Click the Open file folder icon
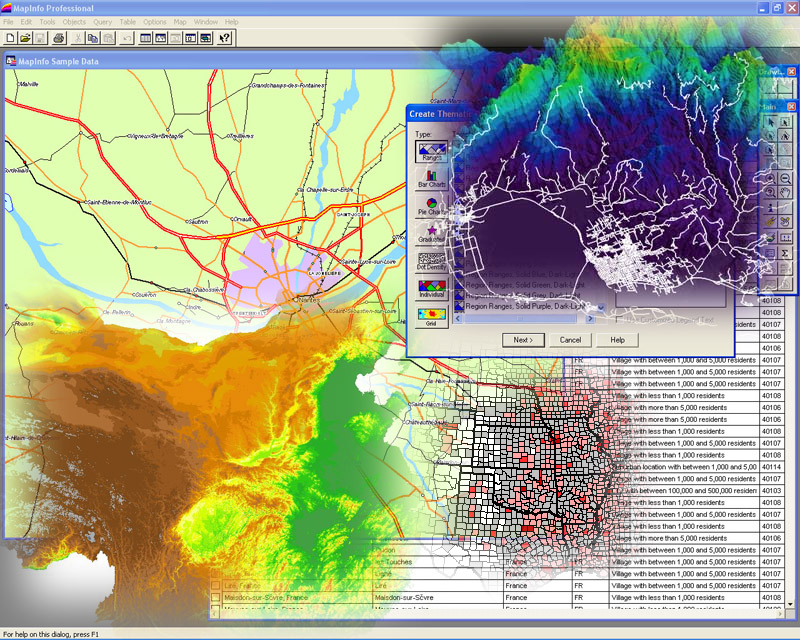Screen dimensions: 800x640 [25, 38]
